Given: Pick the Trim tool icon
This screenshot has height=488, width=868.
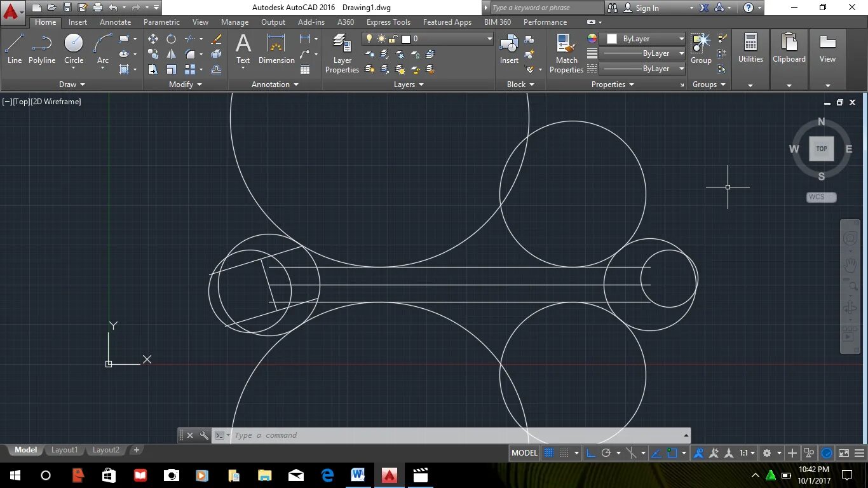Looking at the screenshot, I should [190, 39].
